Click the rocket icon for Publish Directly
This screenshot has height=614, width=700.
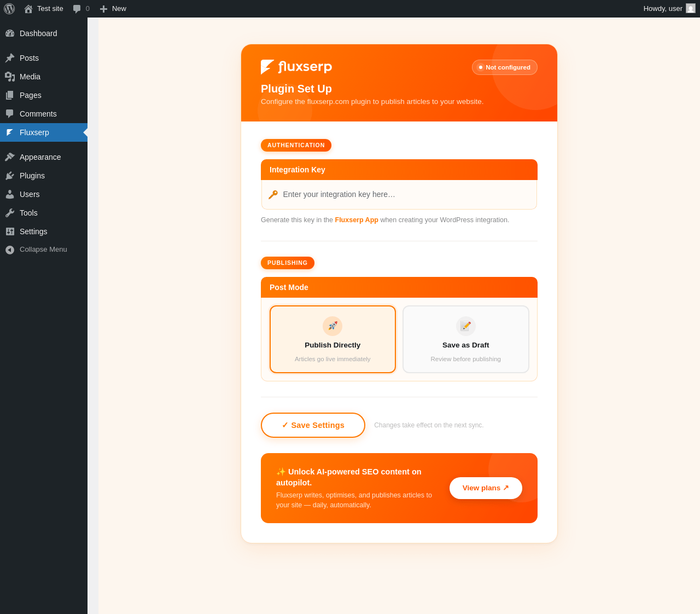coord(332,326)
